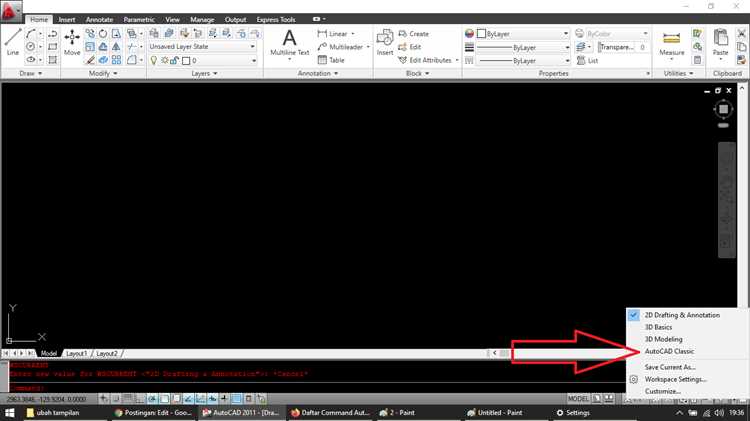The width and height of the screenshot is (750, 421).
Task: Click the Insert block button
Action: 385,42
